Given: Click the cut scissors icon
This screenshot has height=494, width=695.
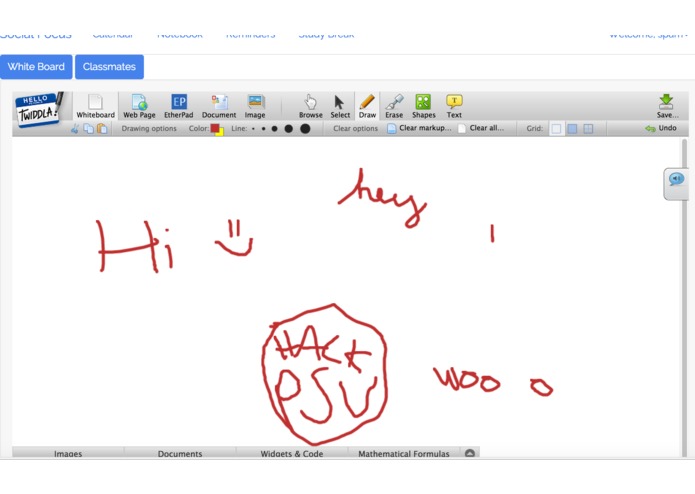Looking at the screenshot, I should [75, 128].
